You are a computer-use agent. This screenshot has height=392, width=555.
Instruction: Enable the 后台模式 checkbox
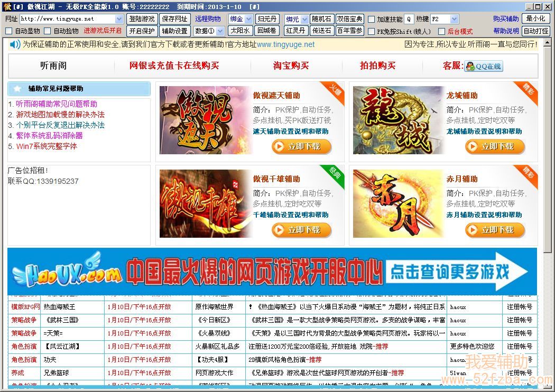442,32
